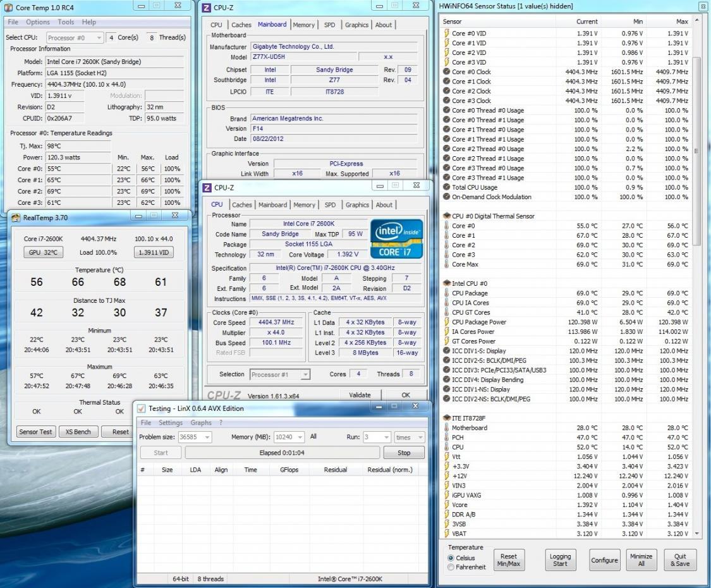Click the RealTemp GPU 32°C button

click(x=43, y=252)
